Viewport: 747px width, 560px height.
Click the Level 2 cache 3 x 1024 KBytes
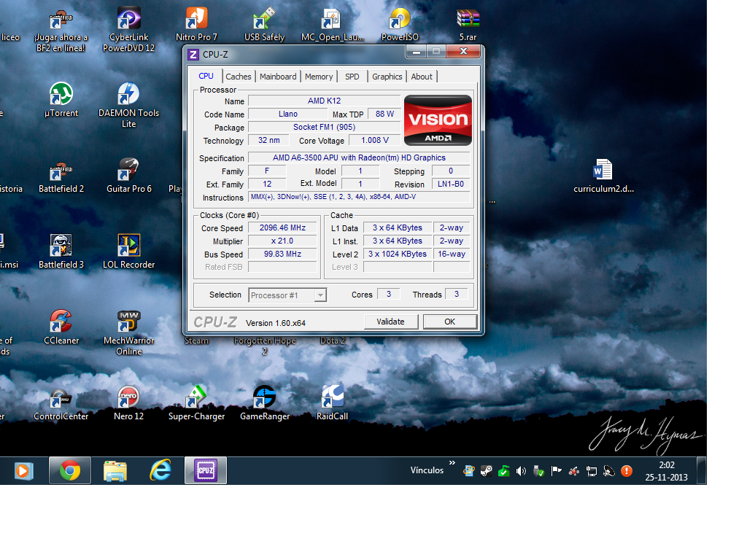point(398,254)
